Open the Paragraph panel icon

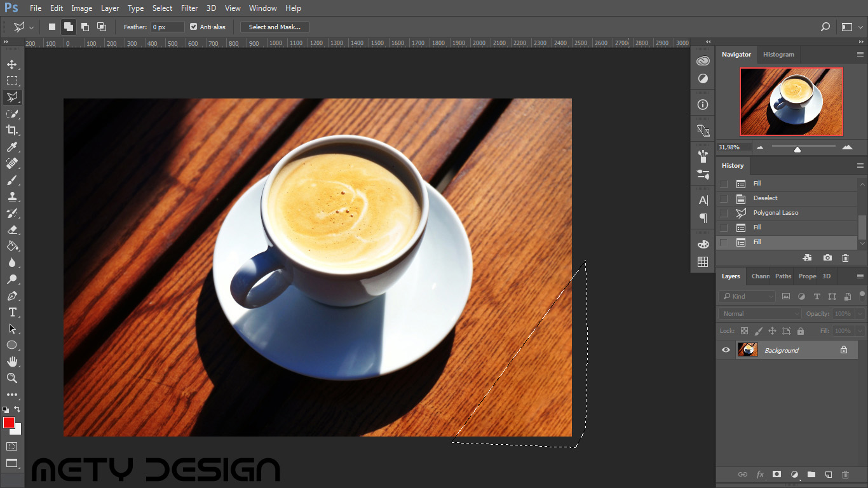click(703, 218)
